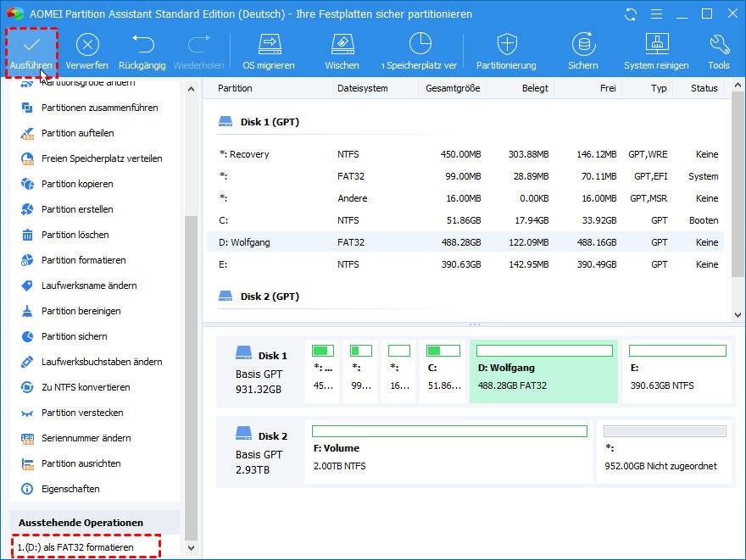Select Partition ausrichten in sidebar
Screen dimensions: 746x560
pos(95,464)
